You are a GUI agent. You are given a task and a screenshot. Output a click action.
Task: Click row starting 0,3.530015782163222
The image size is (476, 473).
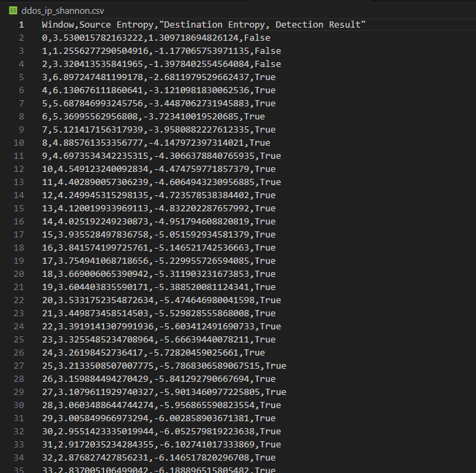156,38
